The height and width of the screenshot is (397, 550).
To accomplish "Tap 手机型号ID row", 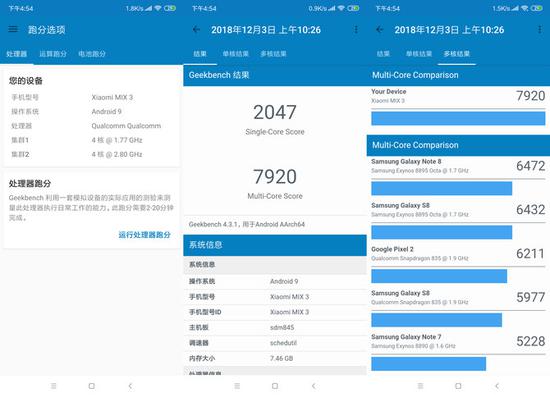I will (275, 312).
